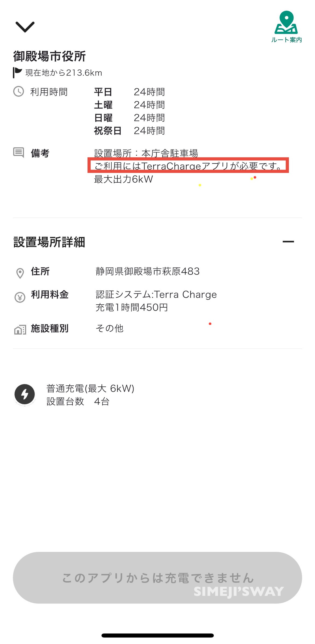Tap the home indicator bar at bottom
Viewport: 315px width, 644px height.
tap(157, 636)
